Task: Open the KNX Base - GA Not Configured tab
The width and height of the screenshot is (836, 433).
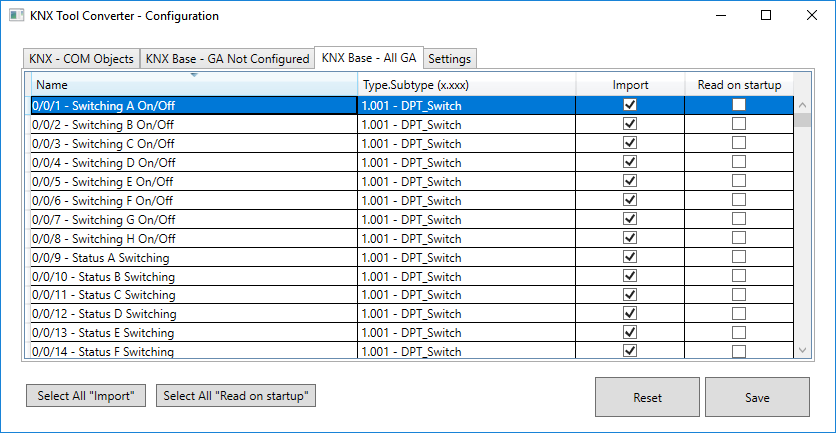Action: 227,59
